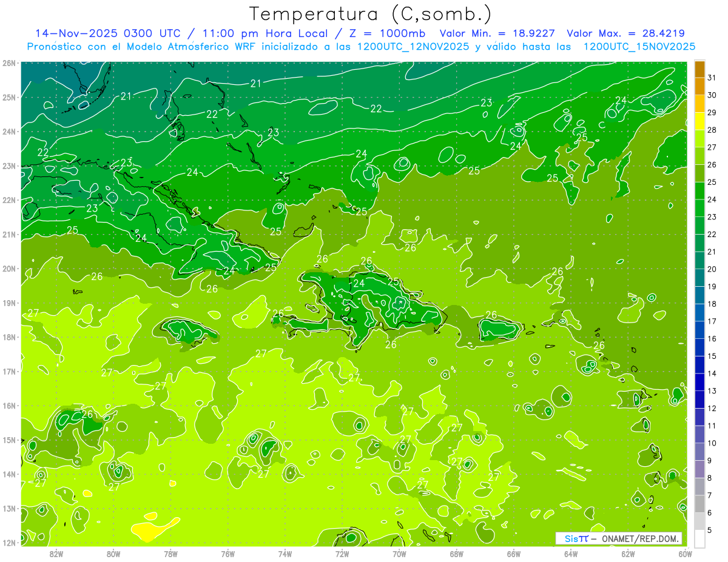Click the 66W longitude label
Image resolution: width=728 pixels, height=562 pixels.
click(514, 554)
